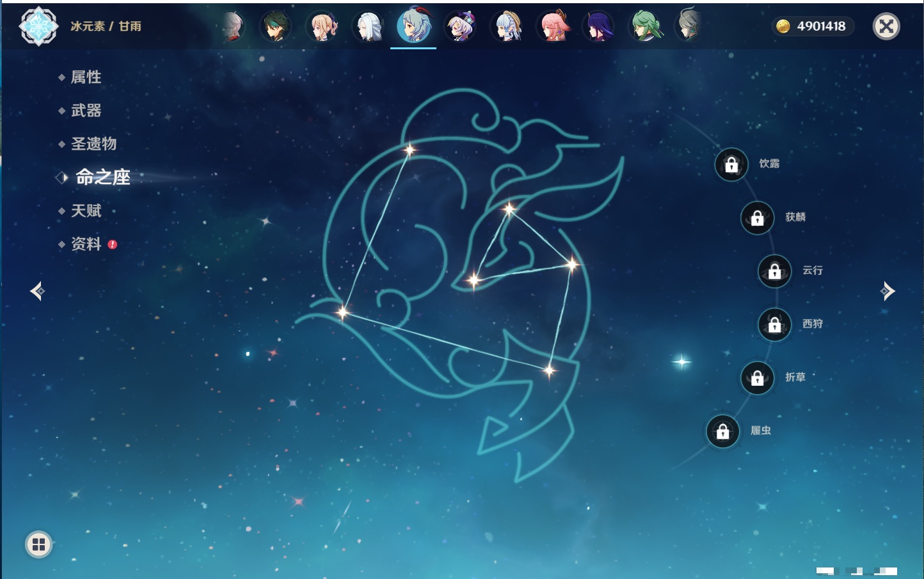Switch to dark-green-haired Xiao avatar
This screenshot has height=579, width=924.
pyautogui.click(x=276, y=27)
